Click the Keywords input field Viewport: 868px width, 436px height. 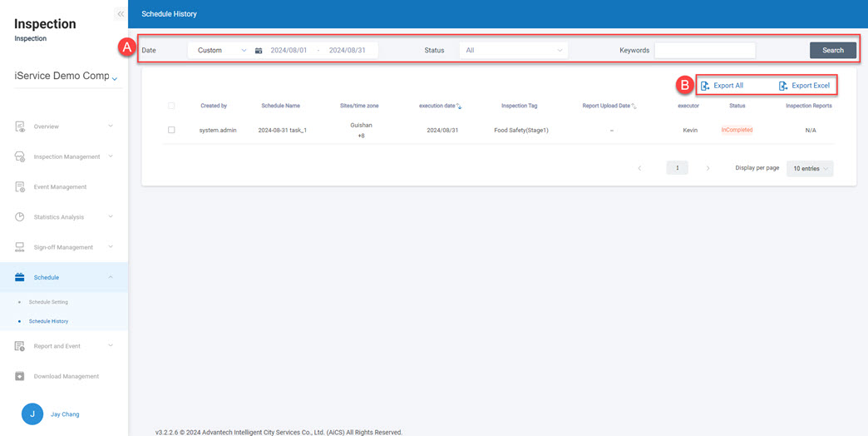704,51
